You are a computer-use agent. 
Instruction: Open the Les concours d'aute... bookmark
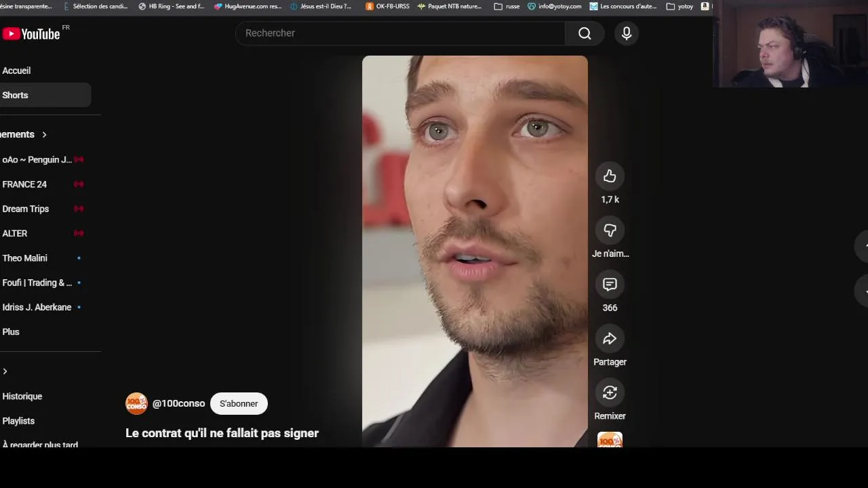click(623, 6)
